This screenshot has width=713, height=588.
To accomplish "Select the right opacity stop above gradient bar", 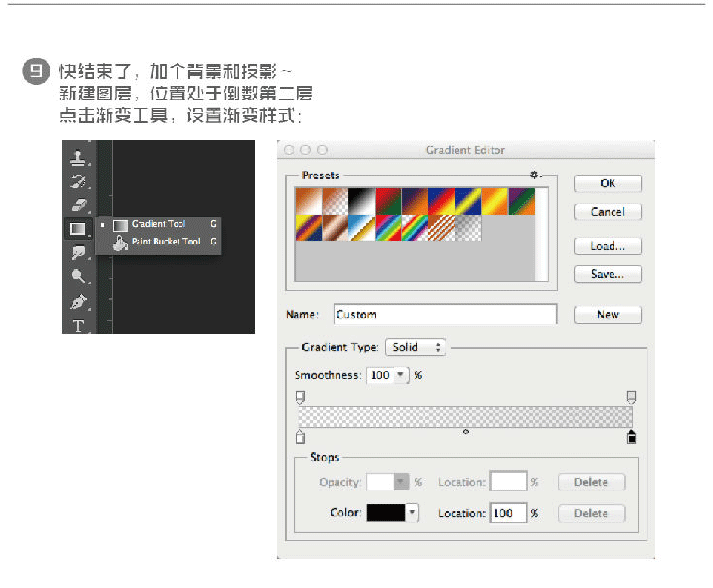I will click(x=631, y=397).
